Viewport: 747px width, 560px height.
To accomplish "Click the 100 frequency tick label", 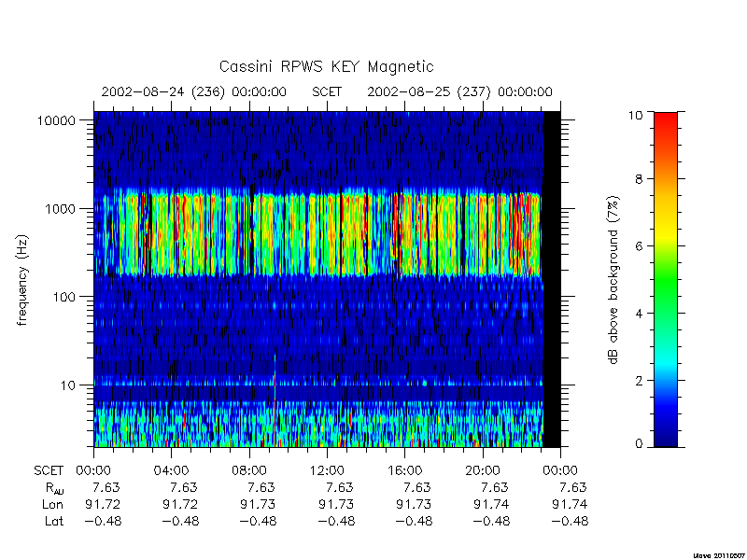I will click(64, 297).
